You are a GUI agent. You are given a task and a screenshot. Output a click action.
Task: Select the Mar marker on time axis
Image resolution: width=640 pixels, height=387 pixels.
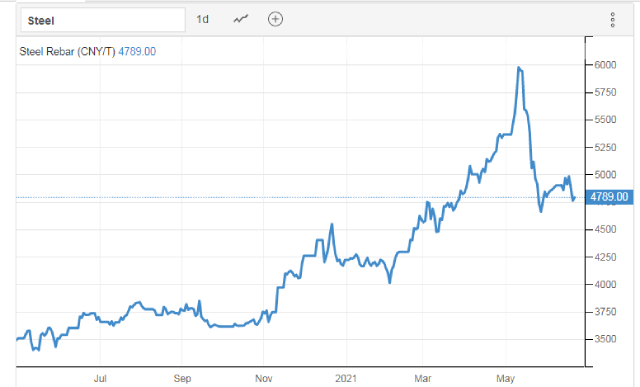tap(423, 378)
